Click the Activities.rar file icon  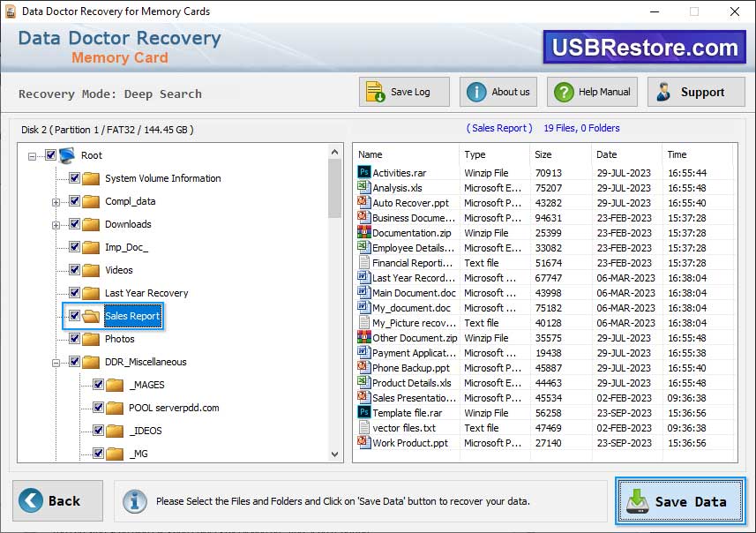point(364,172)
